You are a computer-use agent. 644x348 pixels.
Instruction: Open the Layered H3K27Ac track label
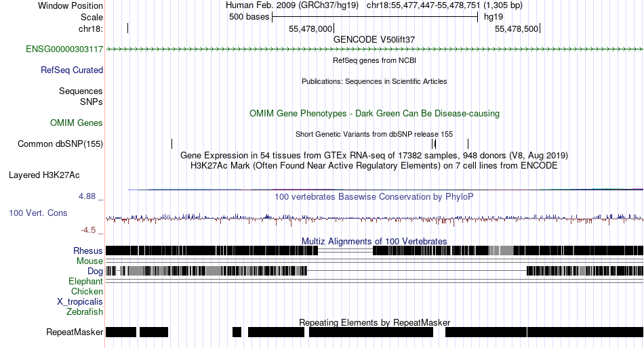point(44,175)
